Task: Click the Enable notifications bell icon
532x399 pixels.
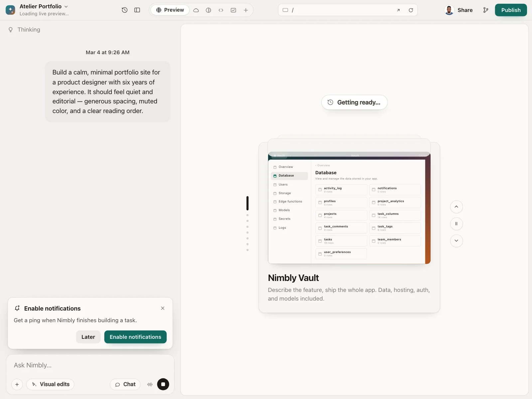Action: 17,308
